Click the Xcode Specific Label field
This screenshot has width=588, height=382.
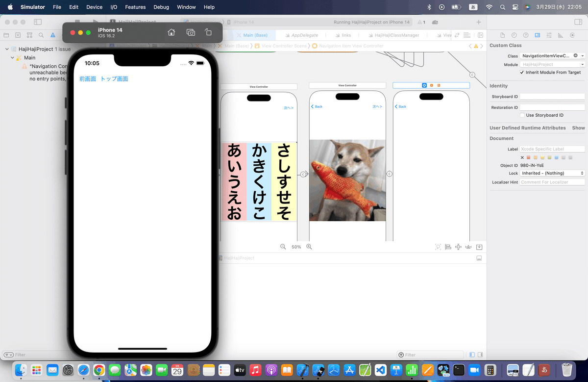point(552,149)
